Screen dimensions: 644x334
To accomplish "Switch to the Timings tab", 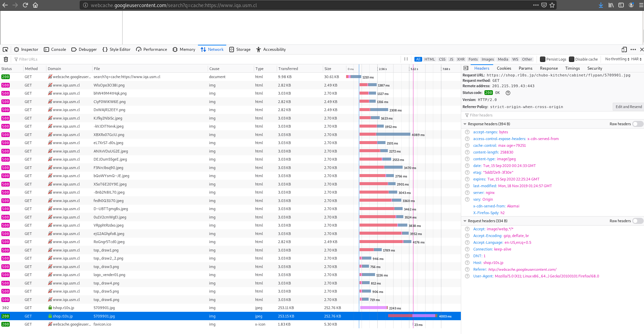I will point(572,68).
